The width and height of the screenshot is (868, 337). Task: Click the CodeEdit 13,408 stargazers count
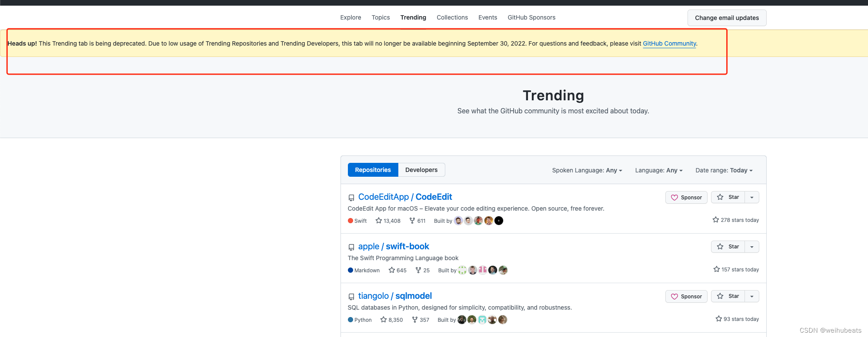coord(388,221)
